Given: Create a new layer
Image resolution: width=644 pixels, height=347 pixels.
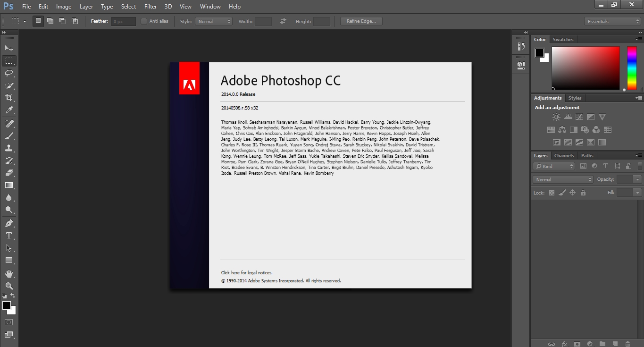Looking at the screenshot, I should coord(615,344).
